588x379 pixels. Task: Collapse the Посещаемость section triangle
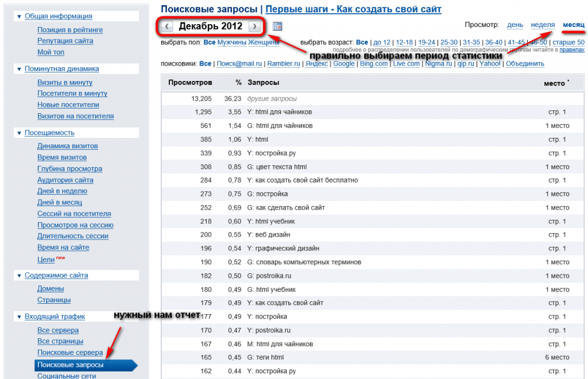tap(19, 133)
